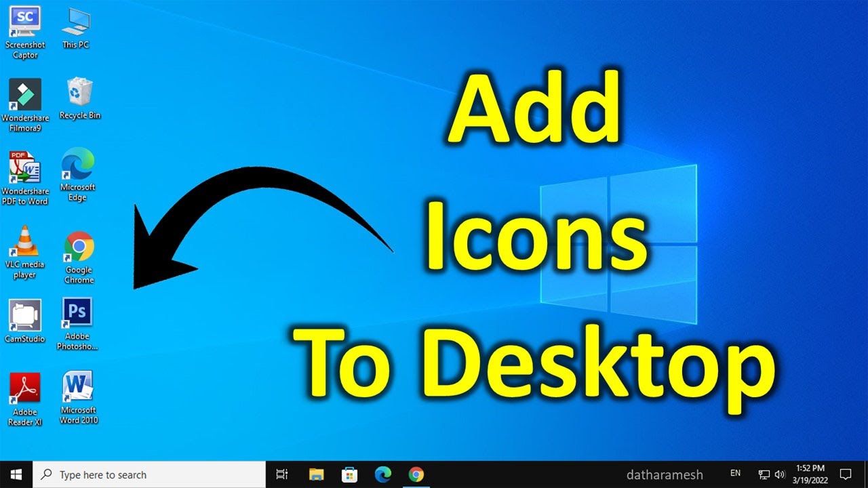Select the Microsoft Word 2010 shortcut

coord(78,398)
